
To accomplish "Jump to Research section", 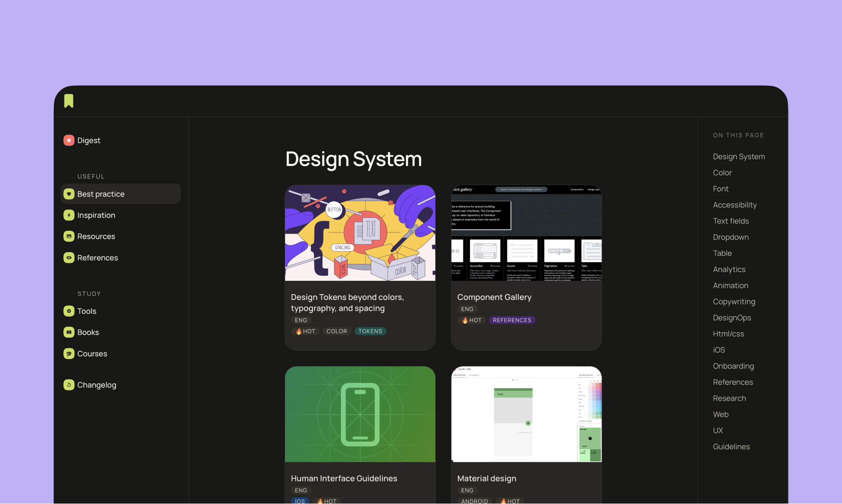I will click(729, 398).
